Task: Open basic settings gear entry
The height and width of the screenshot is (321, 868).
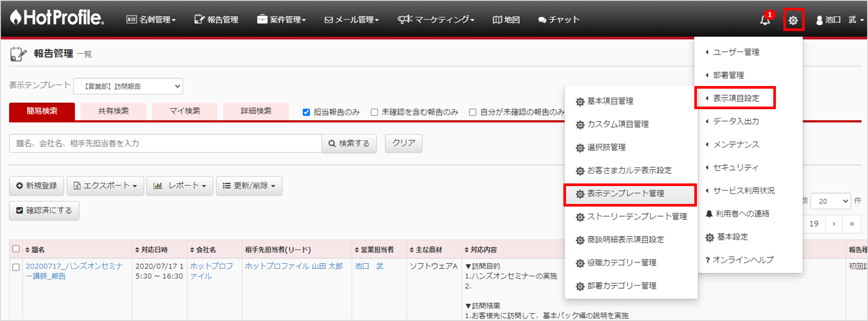Action: 732,237
